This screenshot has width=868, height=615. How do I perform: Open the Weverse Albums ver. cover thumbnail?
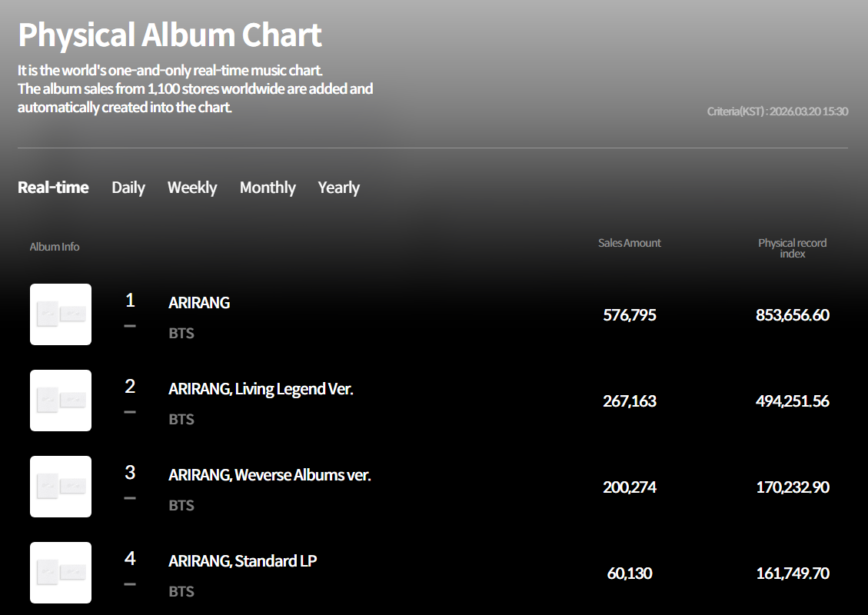(x=61, y=487)
